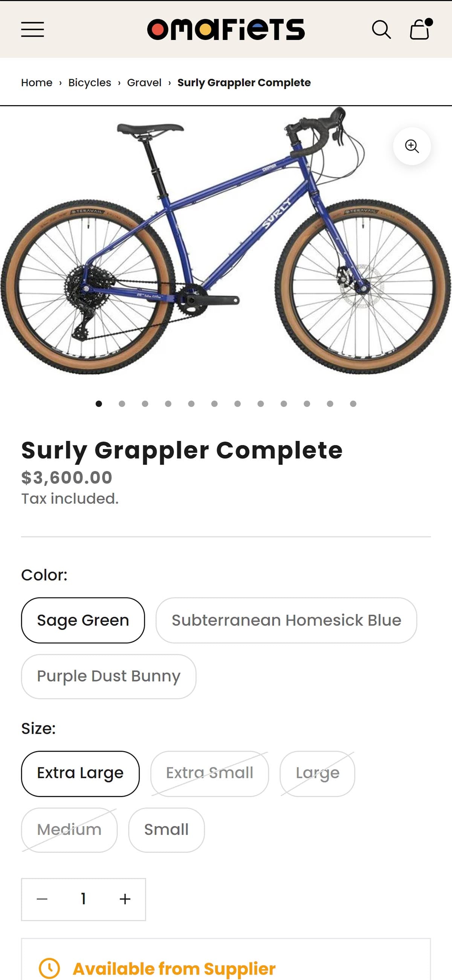Increase quantity with plus button
Viewport: 452px width, 980px height.
(125, 899)
